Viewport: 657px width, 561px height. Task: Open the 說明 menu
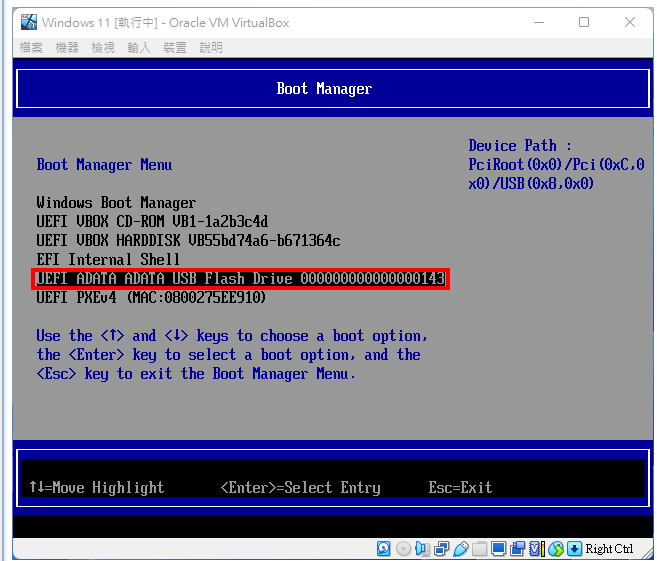coord(211,47)
